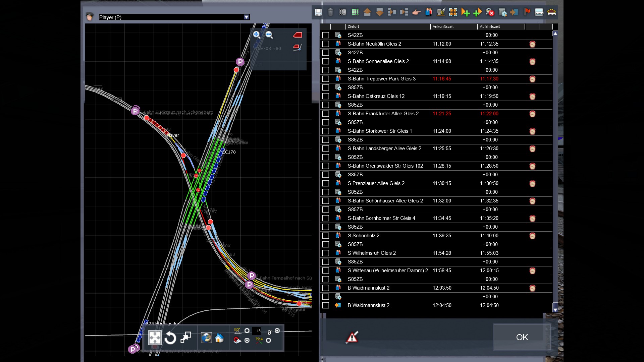
Task: Click the fuel pump refuel icon
Action: click(x=441, y=12)
